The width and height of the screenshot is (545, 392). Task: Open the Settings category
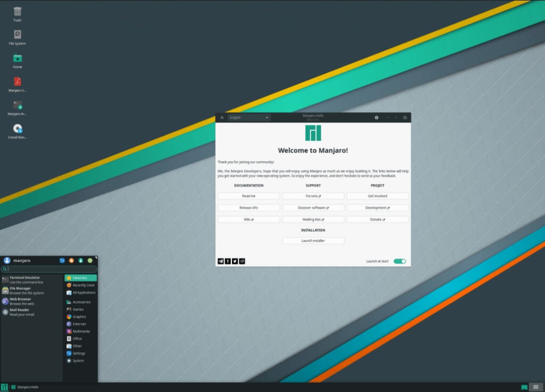click(81, 354)
